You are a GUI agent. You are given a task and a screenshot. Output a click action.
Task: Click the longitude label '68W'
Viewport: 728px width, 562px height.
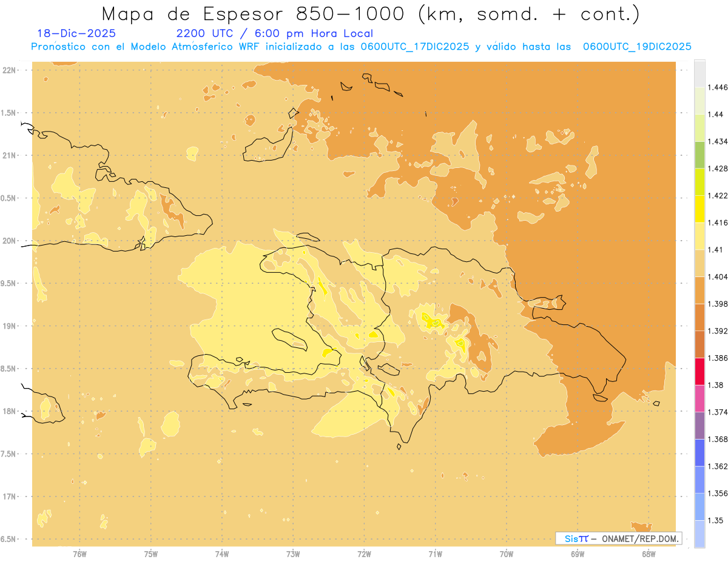649,554
